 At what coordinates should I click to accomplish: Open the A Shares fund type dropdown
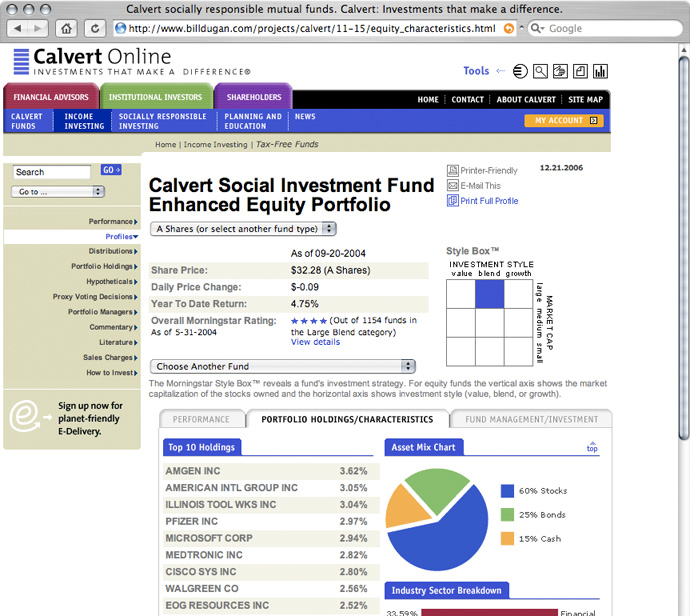click(243, 229)
